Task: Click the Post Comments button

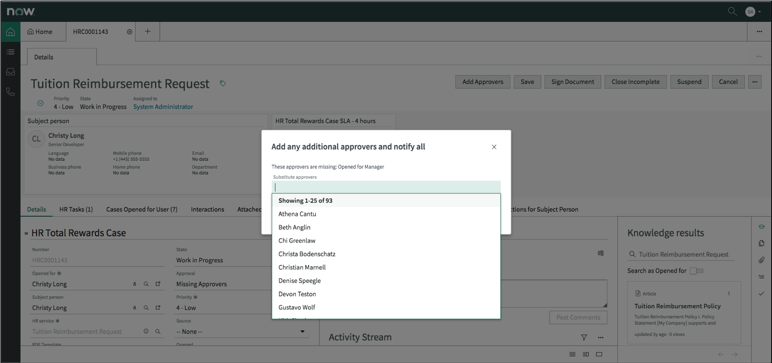Action: pyautogui.click(x=578, y=318)
